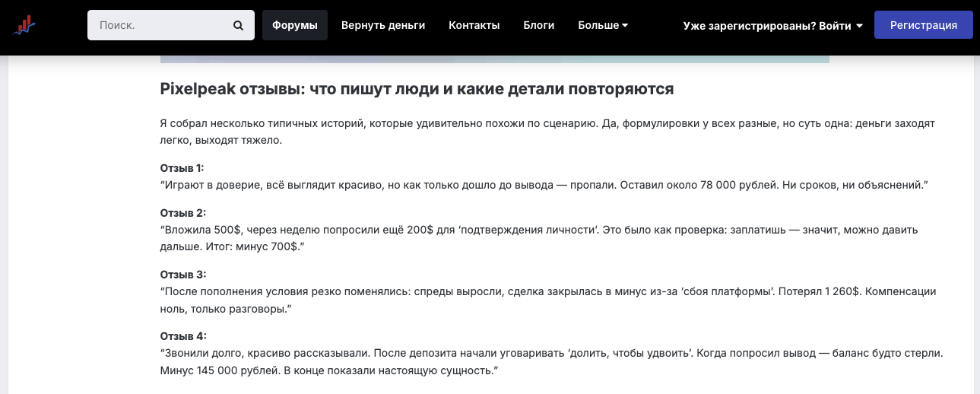The height and width of the screenshot is (394, 980).
Task: Click review text starting После пополнения условия
Action: (547, 300)
